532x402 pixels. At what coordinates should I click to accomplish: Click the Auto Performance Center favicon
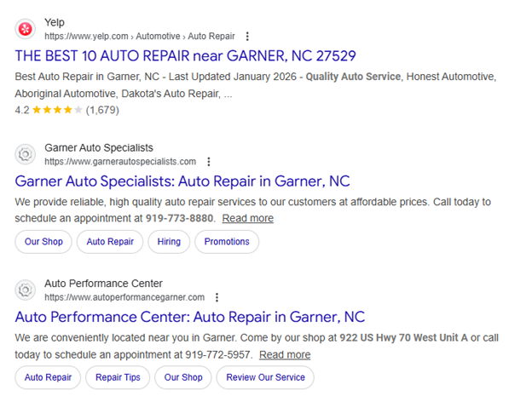tap(26, 290)
